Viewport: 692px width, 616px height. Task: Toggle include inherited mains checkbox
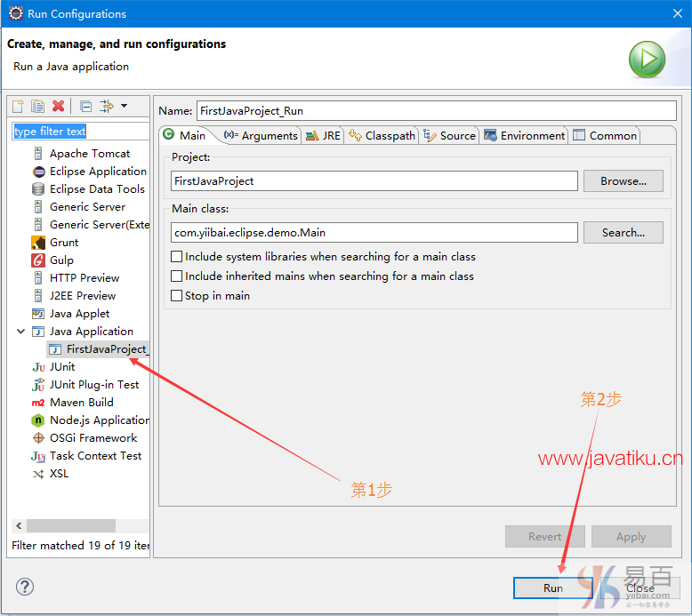point(177,276)
